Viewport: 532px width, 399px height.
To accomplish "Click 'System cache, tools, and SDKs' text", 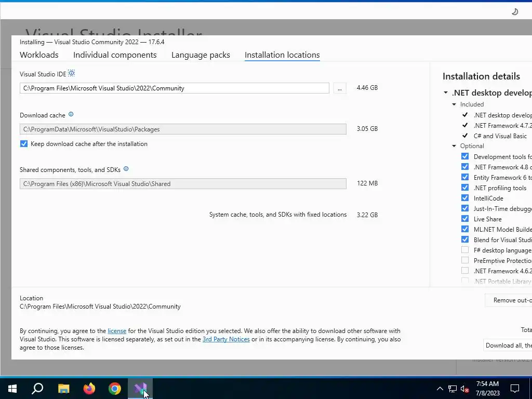I will click(278, 215).
